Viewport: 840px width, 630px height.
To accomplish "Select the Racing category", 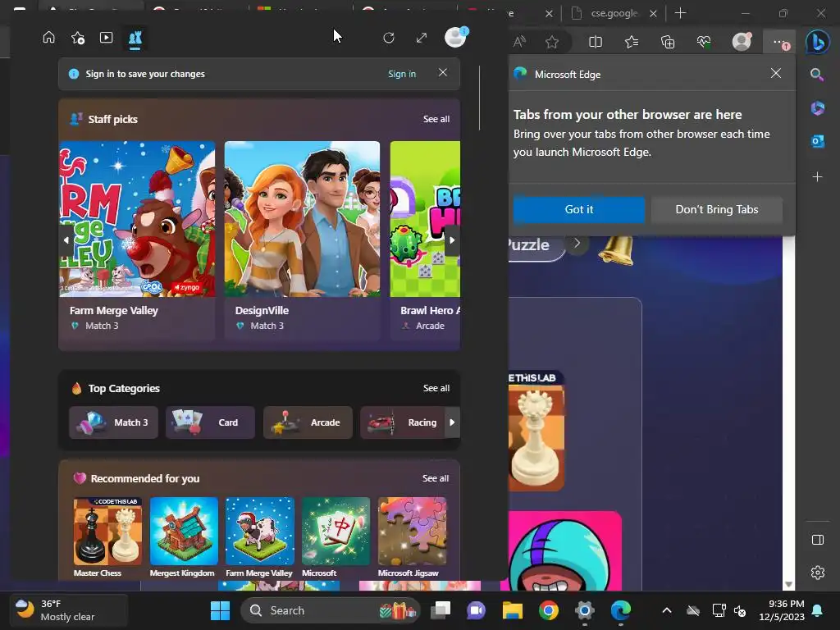I will pos(402,422).
